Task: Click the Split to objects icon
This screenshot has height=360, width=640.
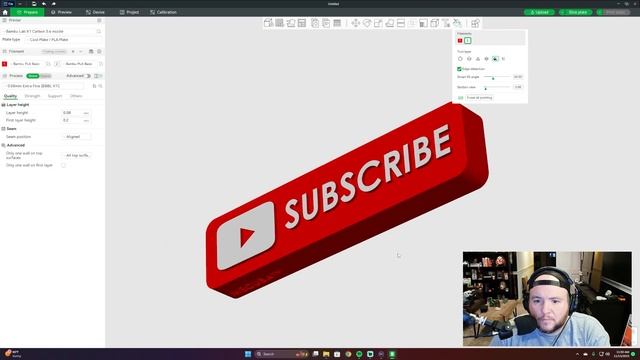Action: click(315, 23)
